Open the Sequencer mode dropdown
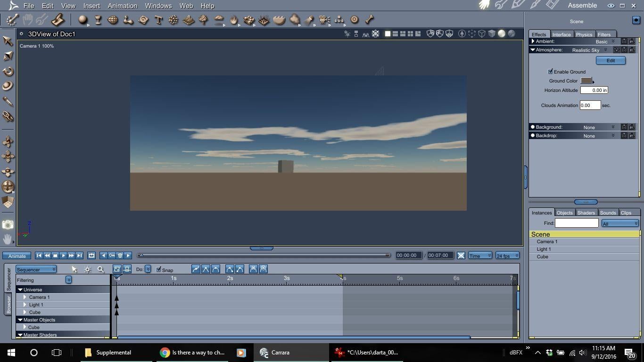Viewport: 644px width, 362px height. [36, 269]
